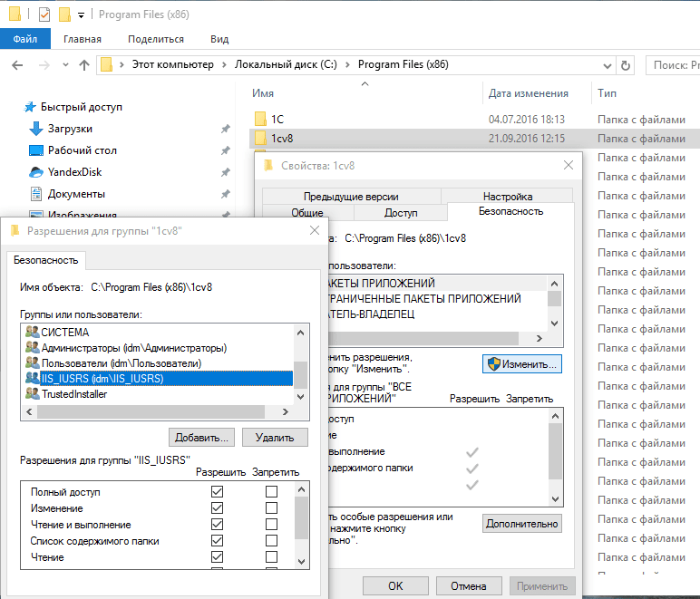Select the 1C folder in file list

(x=277, y=119)
